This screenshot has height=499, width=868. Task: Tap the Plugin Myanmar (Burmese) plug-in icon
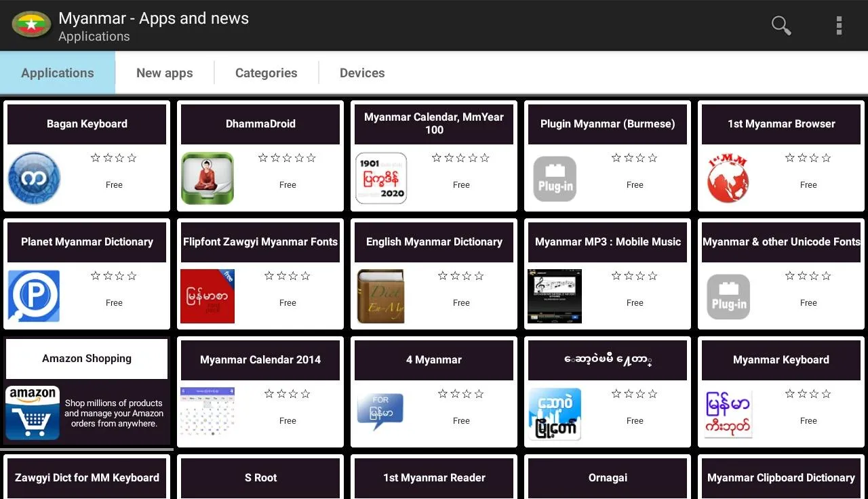point(555,179)
